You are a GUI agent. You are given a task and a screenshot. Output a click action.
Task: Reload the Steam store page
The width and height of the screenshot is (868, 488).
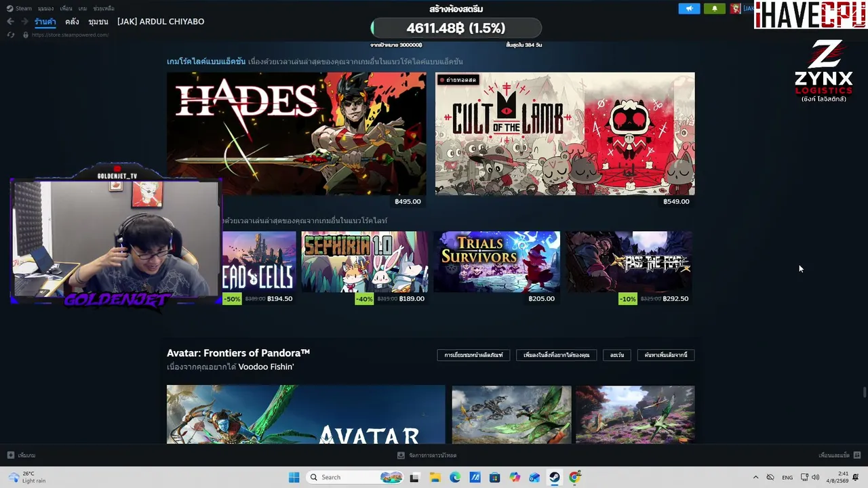point(11,35)
